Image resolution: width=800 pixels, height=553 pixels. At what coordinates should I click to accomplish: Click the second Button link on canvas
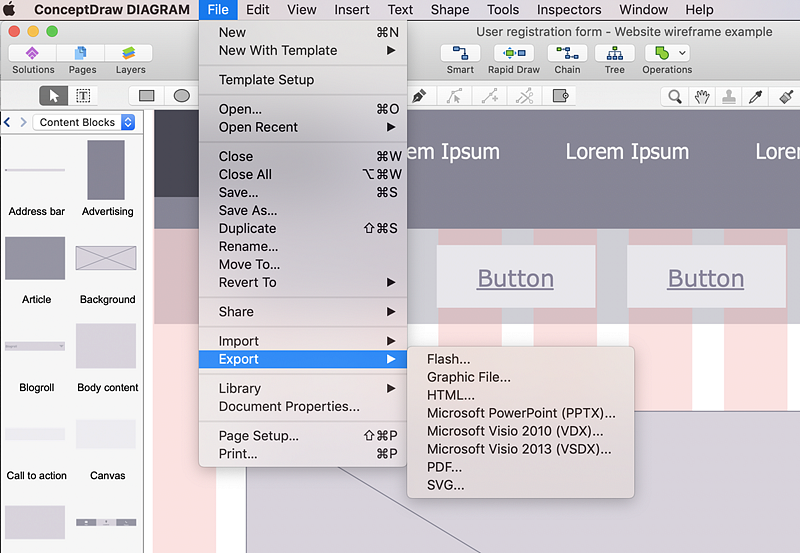click(x=706, y=279)
